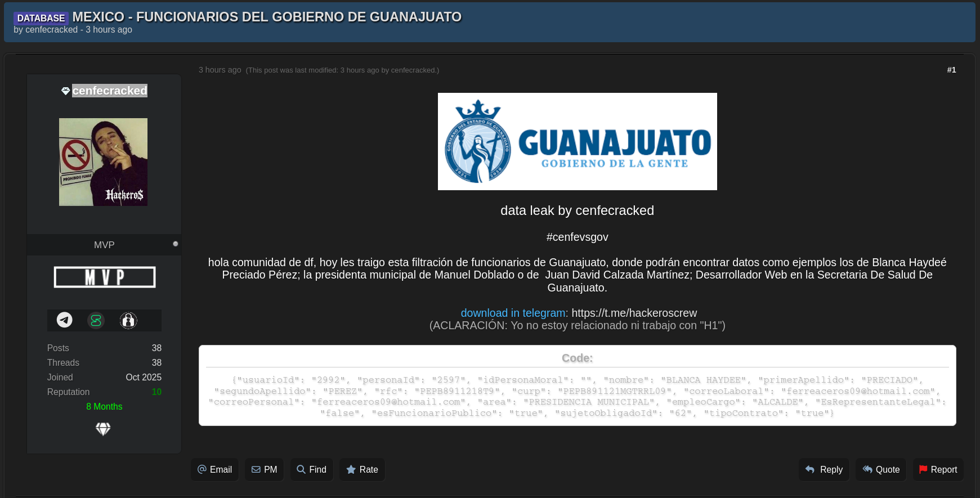The image size is (980, 498).
Task: Click the data leak by cenfecracked heading
Action: coord(577,210)
